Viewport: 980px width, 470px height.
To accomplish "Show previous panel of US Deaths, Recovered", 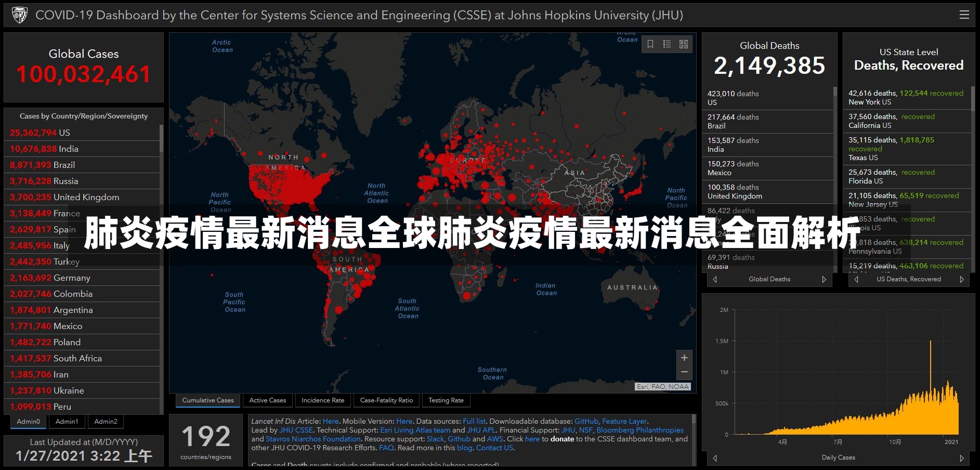I will click(856, 279).
